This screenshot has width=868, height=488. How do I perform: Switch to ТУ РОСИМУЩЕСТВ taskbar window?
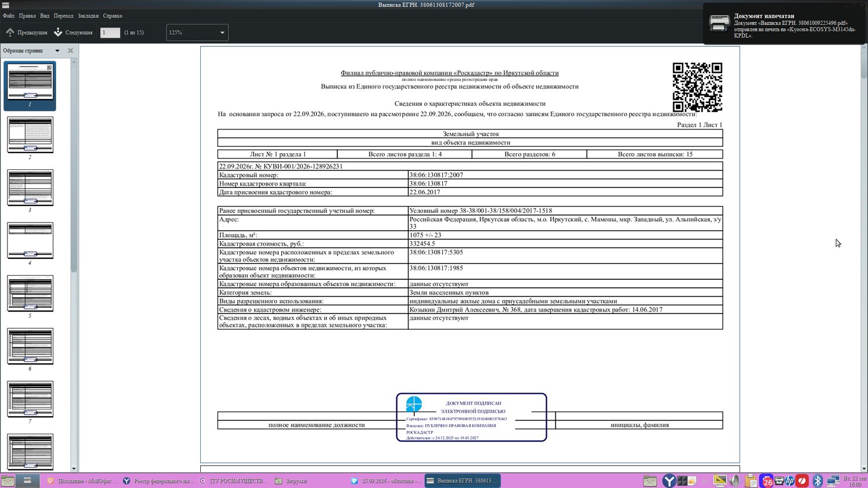coord(234,480)
